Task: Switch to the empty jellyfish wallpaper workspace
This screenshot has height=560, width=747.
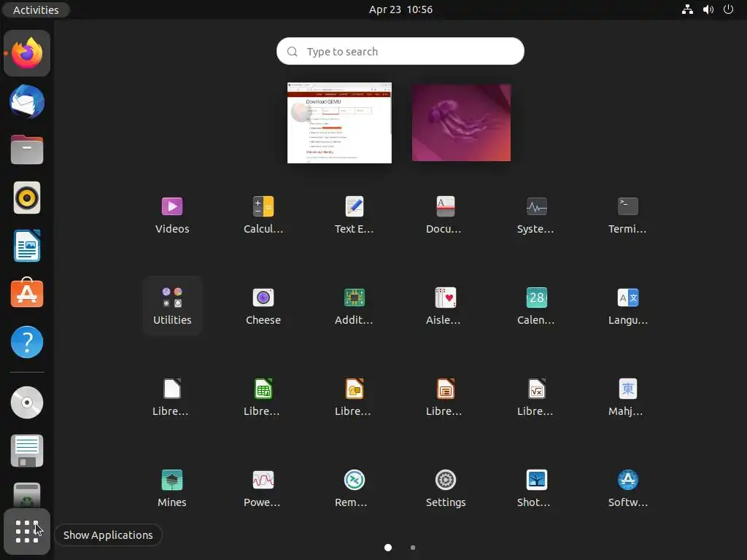Action: (461, 122)
